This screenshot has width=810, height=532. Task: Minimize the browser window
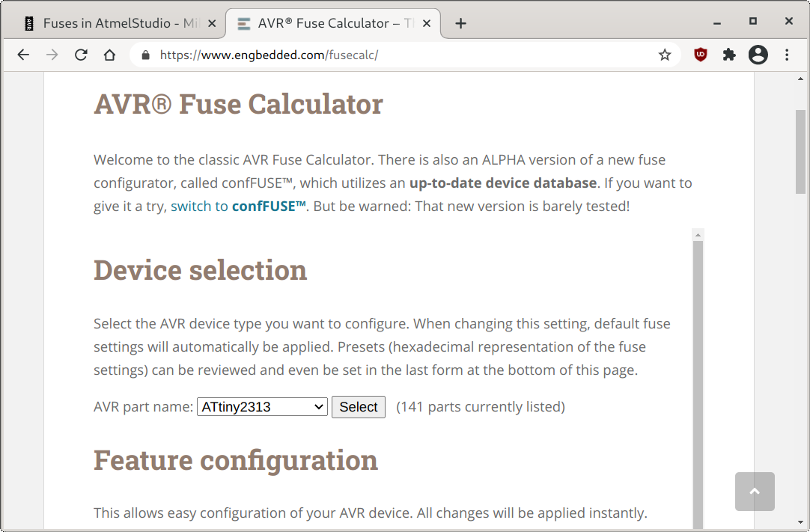click(717, 23)
